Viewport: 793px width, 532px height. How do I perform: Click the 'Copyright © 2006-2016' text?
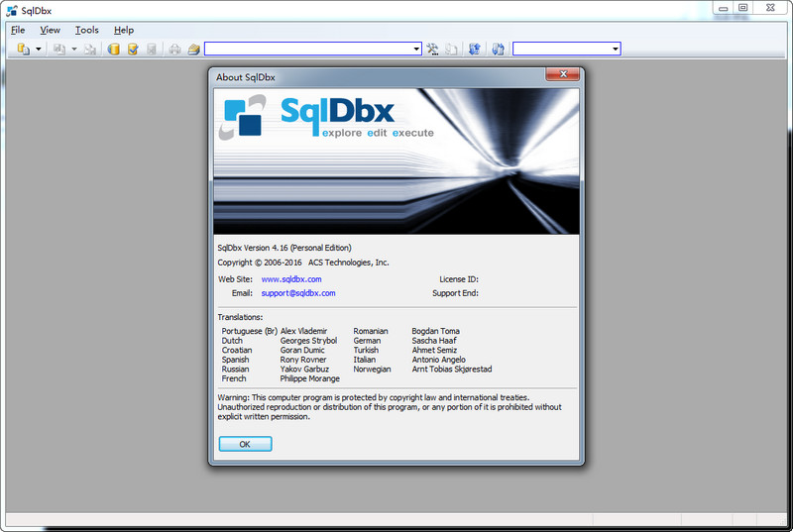[260, 263]
